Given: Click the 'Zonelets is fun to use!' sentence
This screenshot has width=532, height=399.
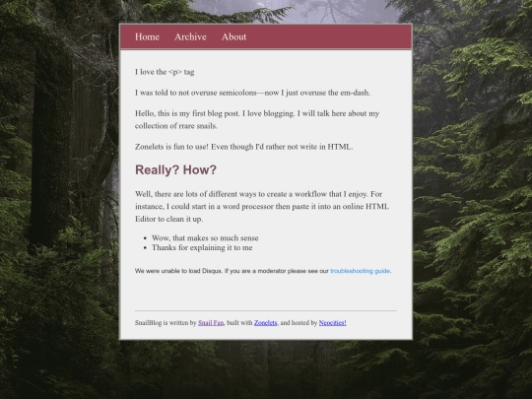Looking at the screenshot, I should click(244, 147).
